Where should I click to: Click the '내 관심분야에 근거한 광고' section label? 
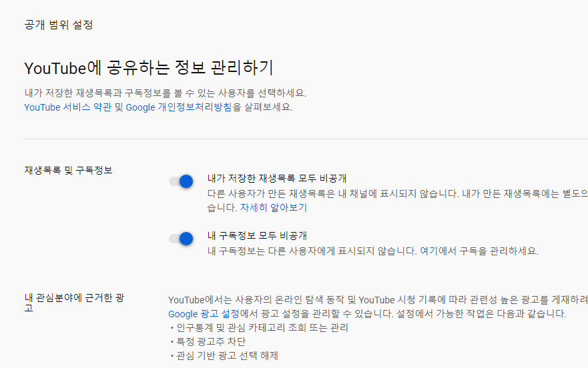74,303
